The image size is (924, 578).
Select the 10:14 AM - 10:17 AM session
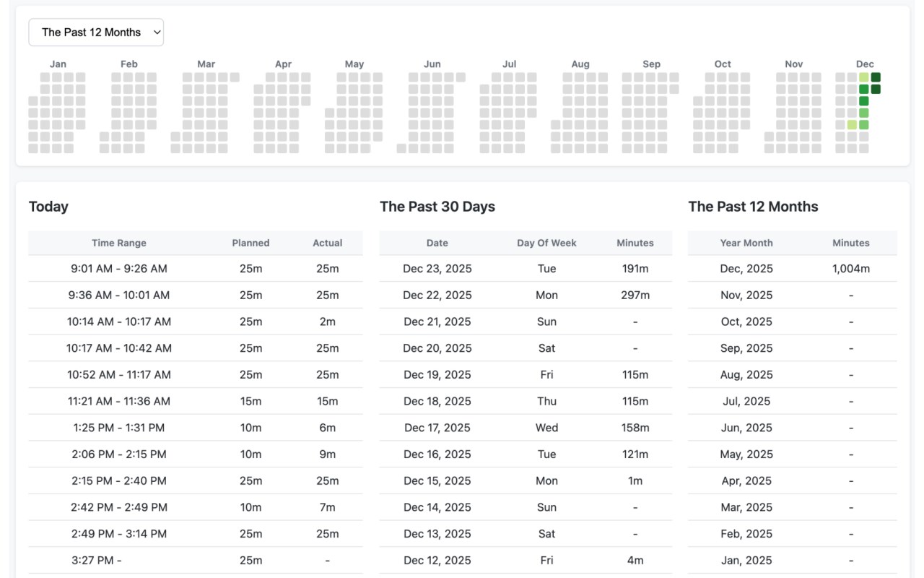(119, 322)
